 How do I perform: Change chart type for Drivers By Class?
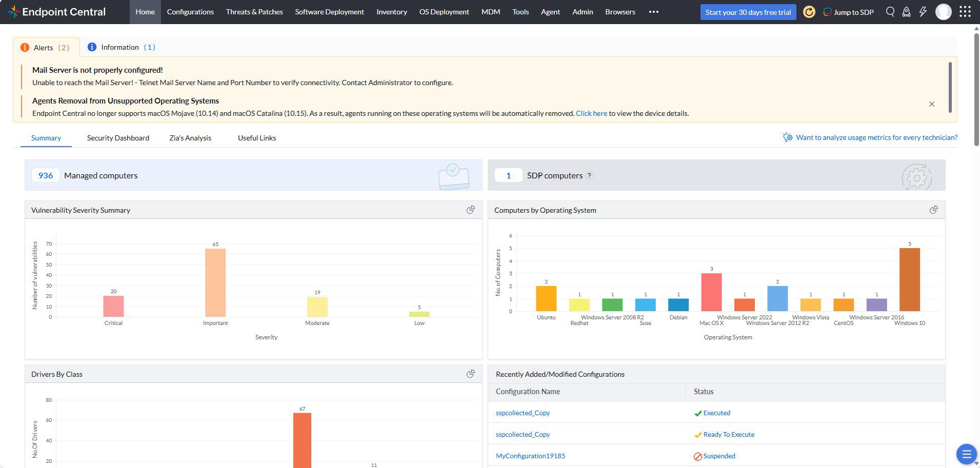point(471,374)
